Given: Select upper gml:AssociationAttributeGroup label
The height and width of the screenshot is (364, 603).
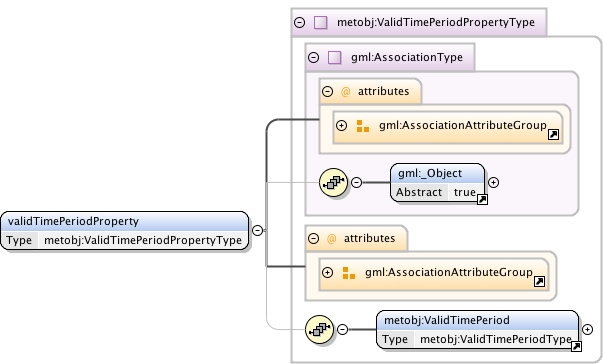Looking at the screenshot, I should (x=463, y=125).
